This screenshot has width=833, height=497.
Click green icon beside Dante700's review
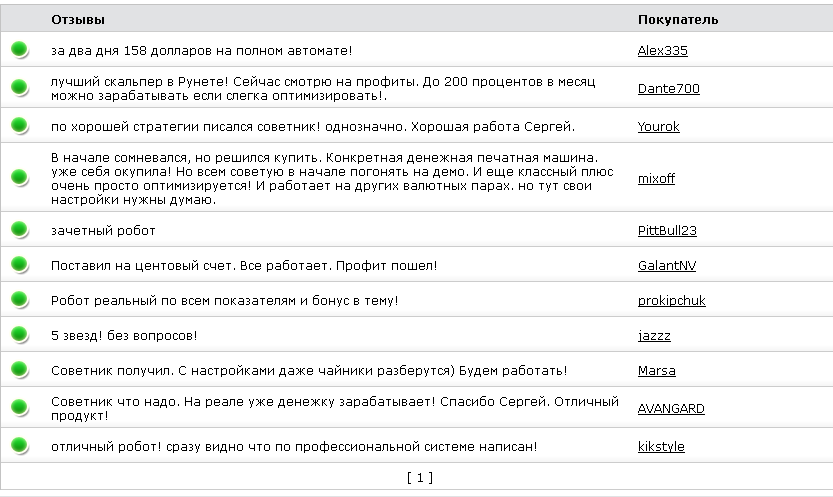tap(19, 88)
